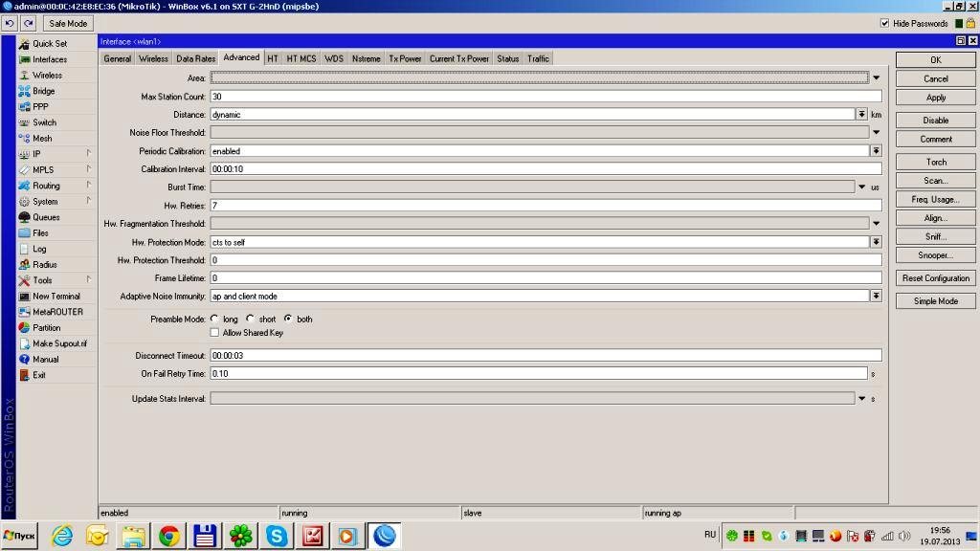Open the Radius section
980x551 pixels.
(x=44, y=264)
